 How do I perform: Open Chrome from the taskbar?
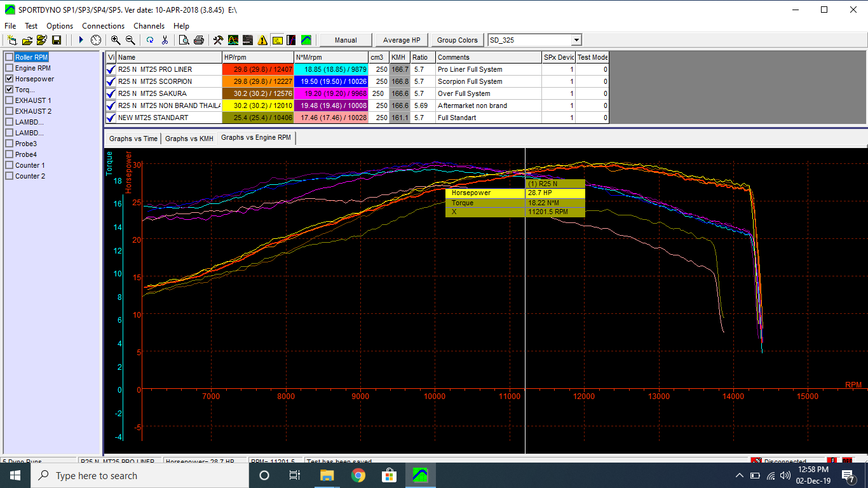(x=358, y=475)
